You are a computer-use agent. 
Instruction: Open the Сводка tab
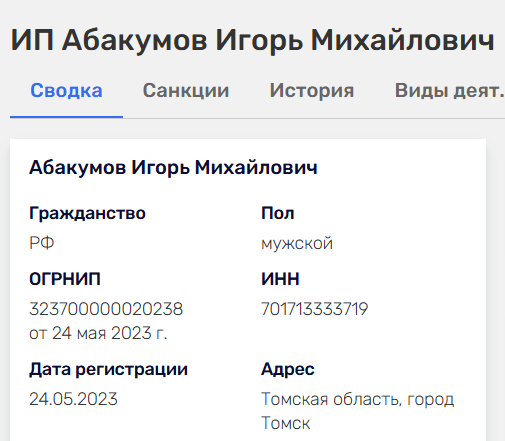tap(66, 91)
